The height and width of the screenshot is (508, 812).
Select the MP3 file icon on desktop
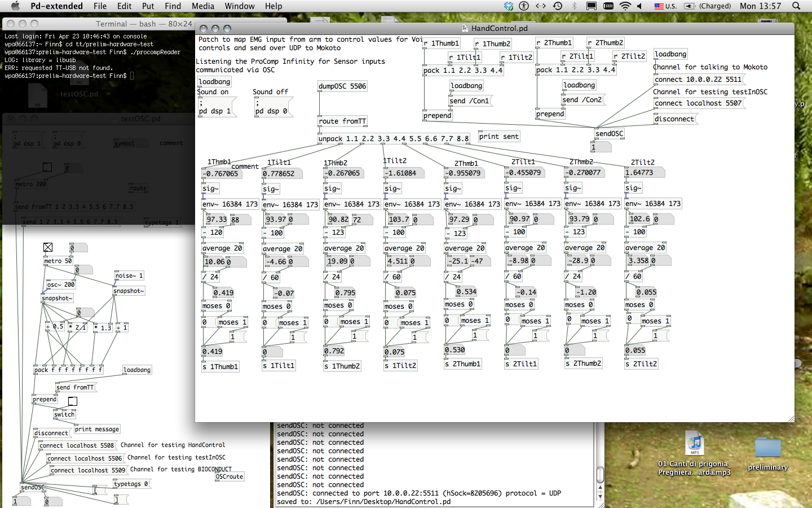[695, 444]
